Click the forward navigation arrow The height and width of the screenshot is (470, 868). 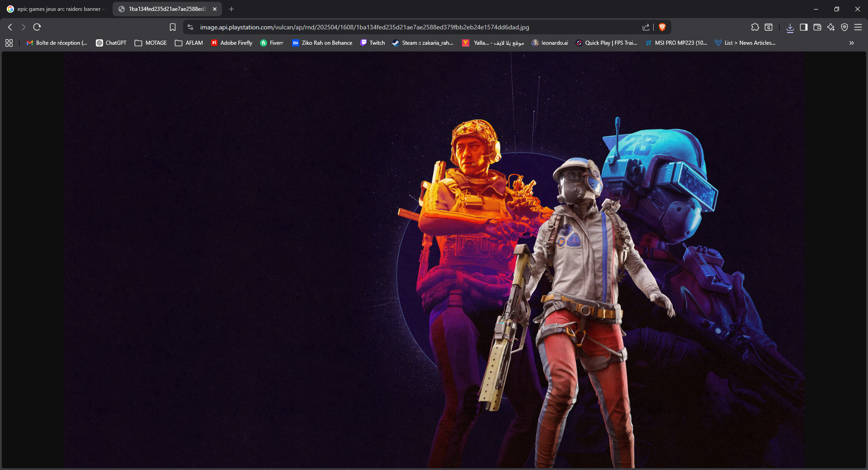point(24,27)
